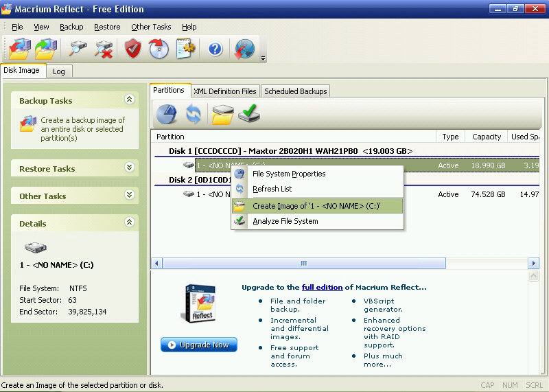
Task: Open the Restore menu
Action: coord(107,27)
